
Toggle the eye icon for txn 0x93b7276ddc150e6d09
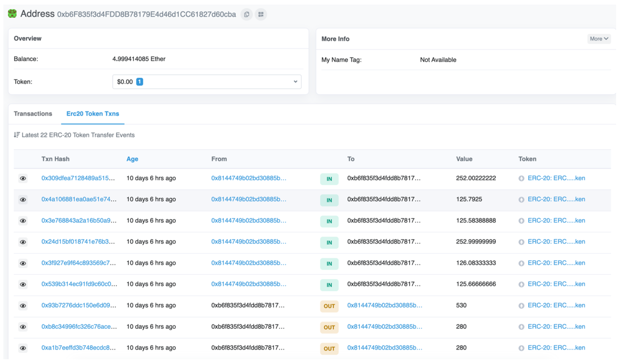click(x=23, y=306)
